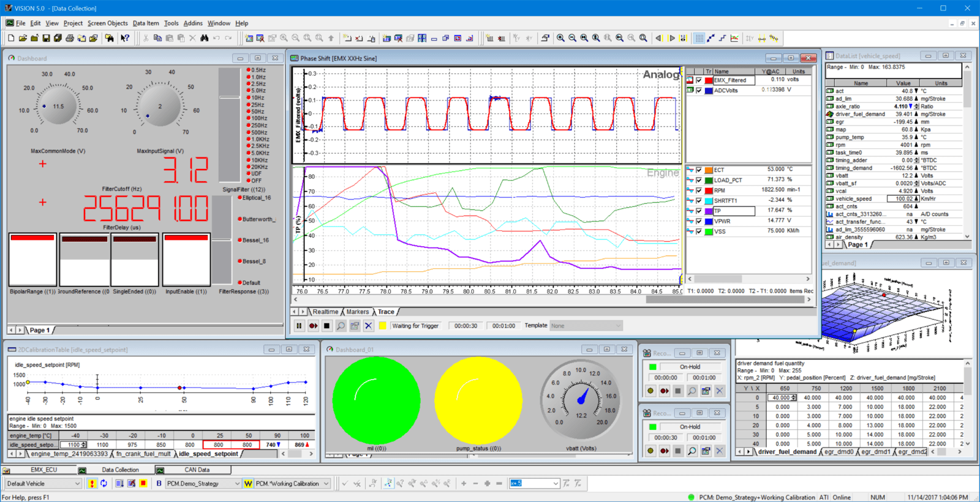
Task: Switch to the EMX_ECU screen tab
Action: (43, 470)
